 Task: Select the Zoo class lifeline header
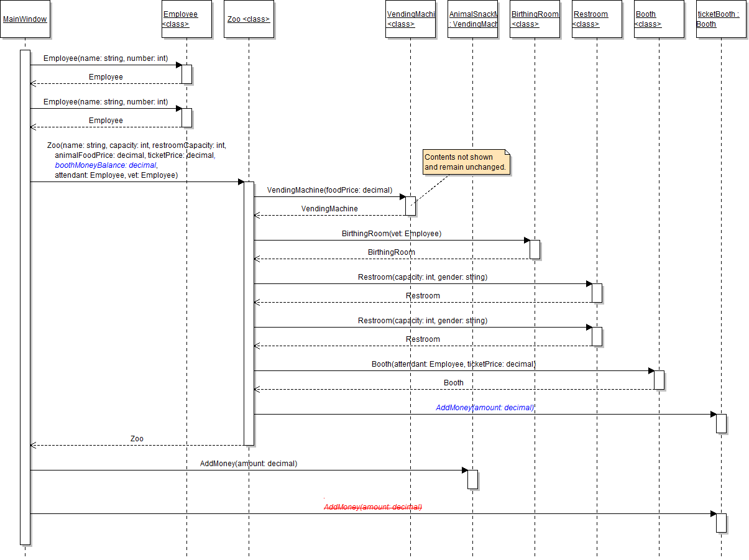249,19
